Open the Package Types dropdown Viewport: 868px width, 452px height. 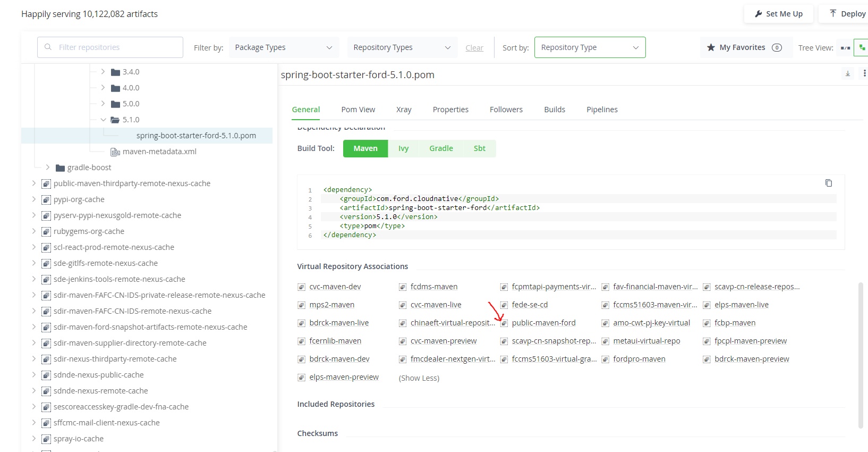click(284, 47)
